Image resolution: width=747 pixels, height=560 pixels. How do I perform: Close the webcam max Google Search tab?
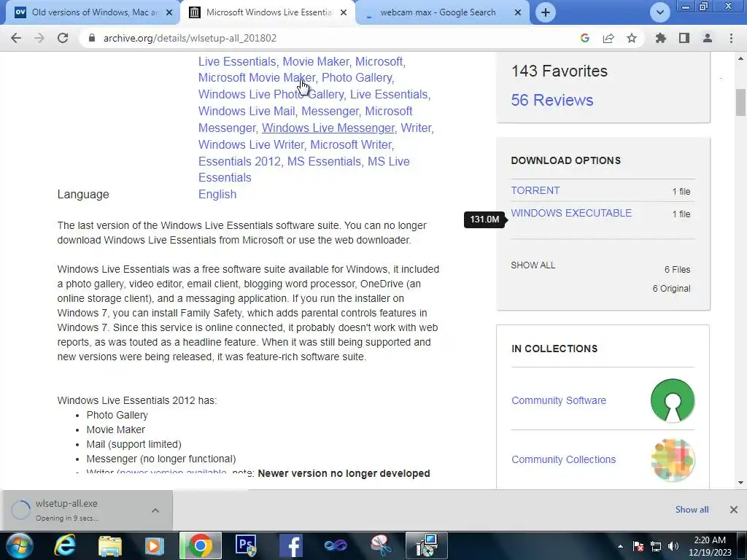coord(518,12)
